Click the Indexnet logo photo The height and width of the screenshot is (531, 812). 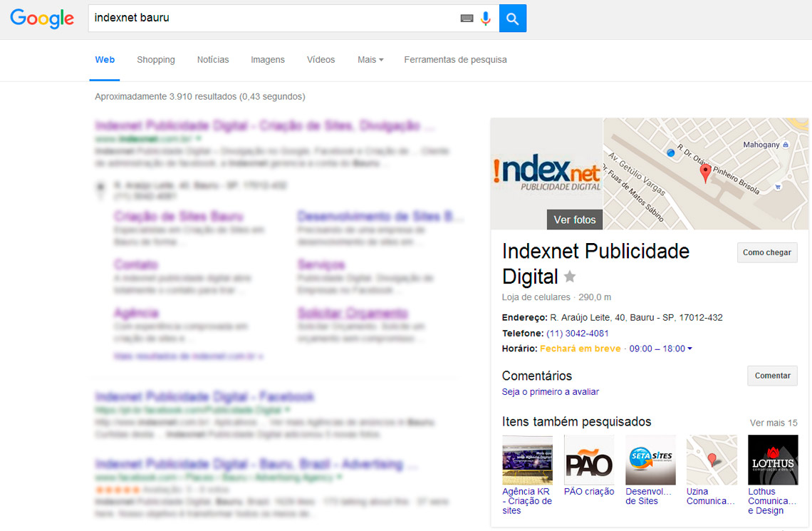pyautogui.click(x=546, y=172)
